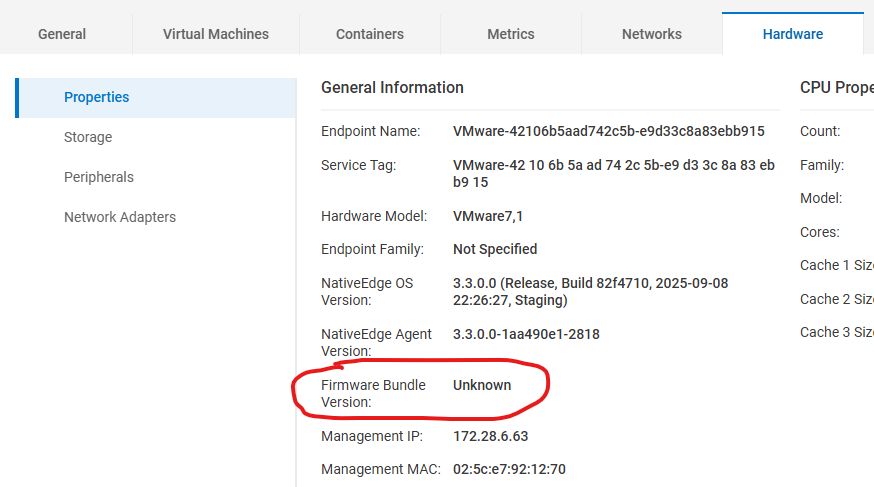This screenshot has width=874, height=487.
Task: Click the General Information heading
Action: (x=392, y=88)
